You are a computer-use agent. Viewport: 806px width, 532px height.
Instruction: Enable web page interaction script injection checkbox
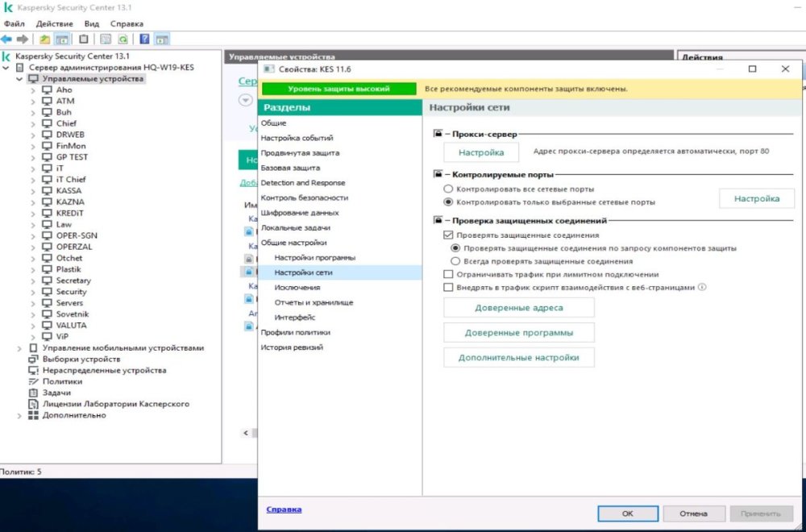448,287
